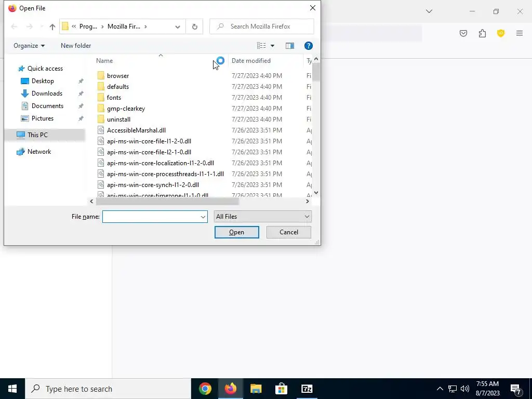
Task: Select the uninstall folder
Action: tap(118, 119)
